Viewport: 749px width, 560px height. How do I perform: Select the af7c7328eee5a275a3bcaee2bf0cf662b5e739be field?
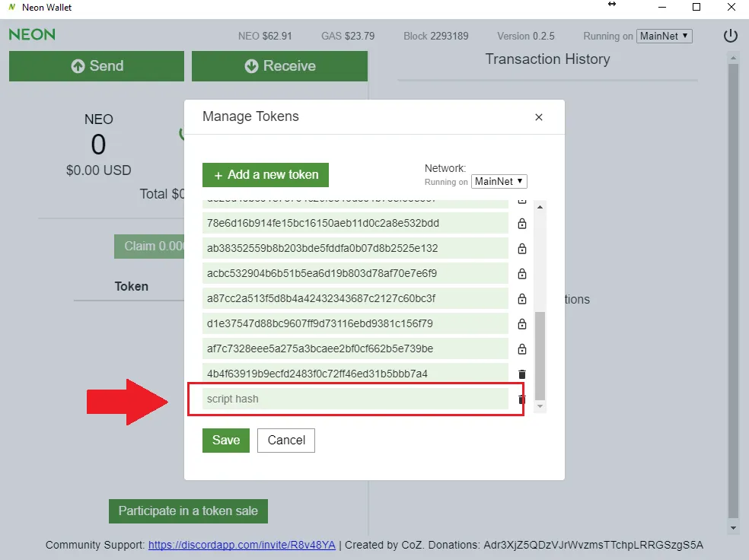(x=355, y=348)
